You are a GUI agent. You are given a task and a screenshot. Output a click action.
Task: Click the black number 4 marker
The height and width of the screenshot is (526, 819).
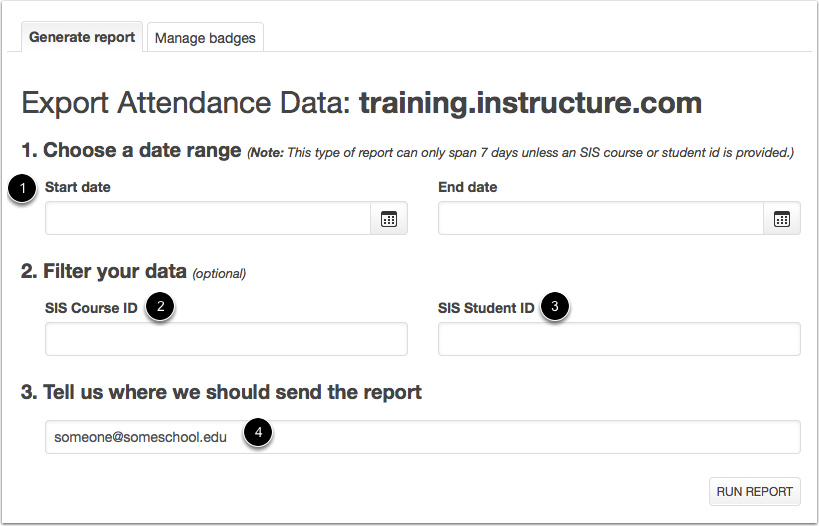click(258, 432)
